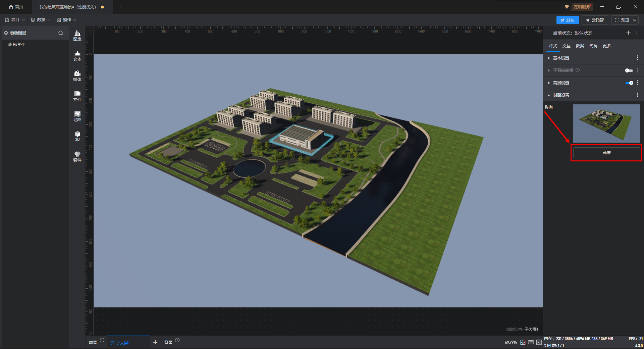Open the 项目 project dropdown menu
The width and height of the screenshot is (644, 349).
15,20
